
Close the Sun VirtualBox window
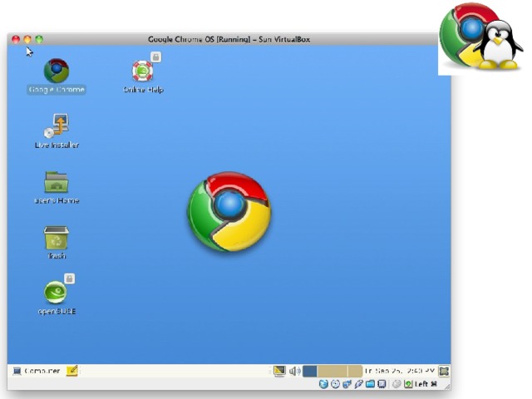(x=16, y=39)
